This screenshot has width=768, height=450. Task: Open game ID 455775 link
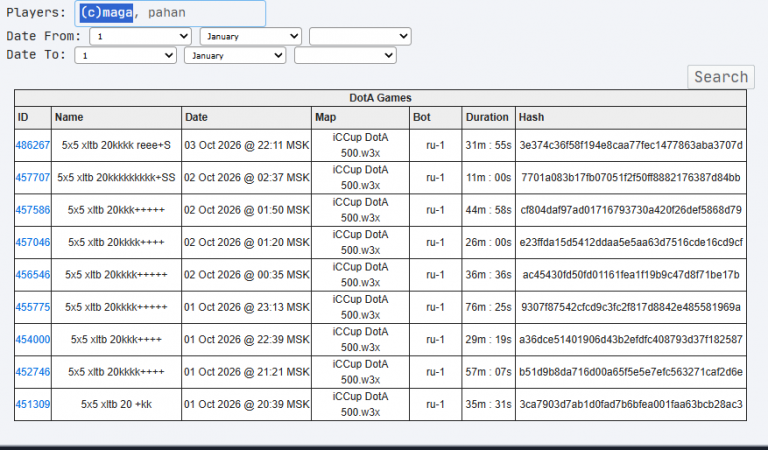pos(32,307)
